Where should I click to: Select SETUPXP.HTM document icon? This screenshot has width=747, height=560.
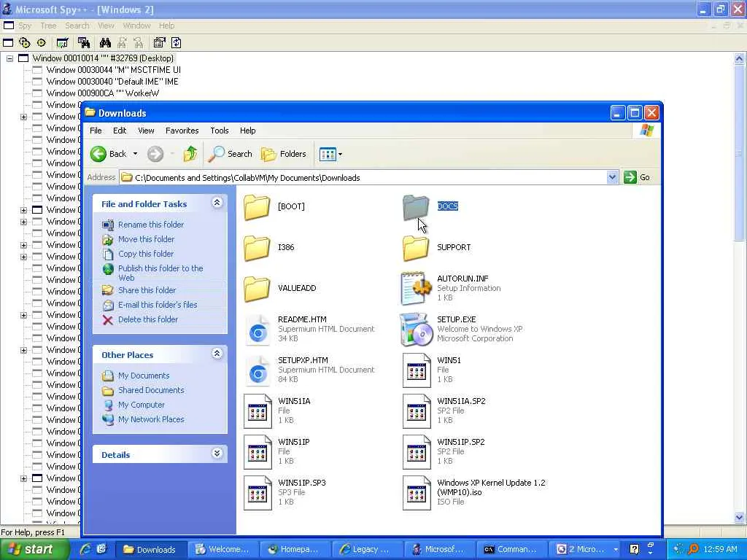click(258, 373)
